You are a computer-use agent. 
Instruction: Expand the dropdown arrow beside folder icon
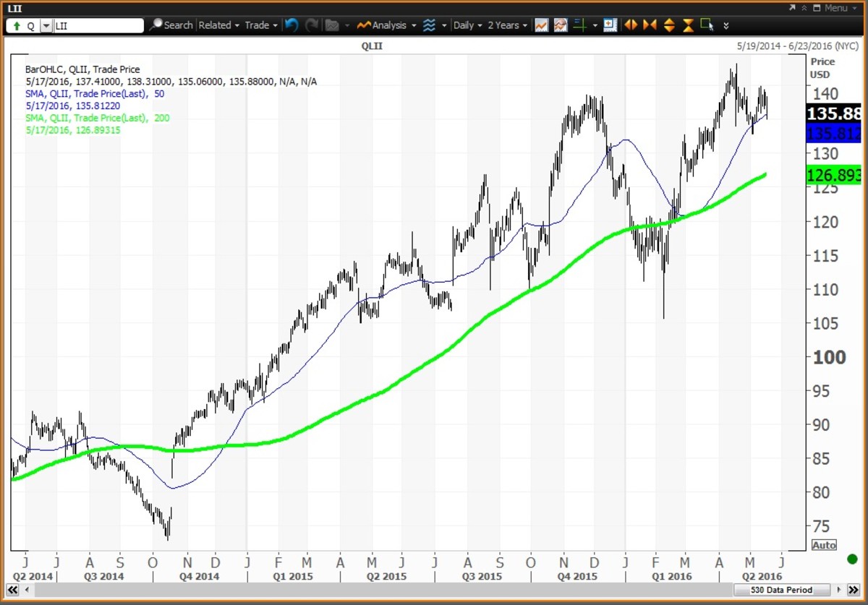click(x=347, y=25)
